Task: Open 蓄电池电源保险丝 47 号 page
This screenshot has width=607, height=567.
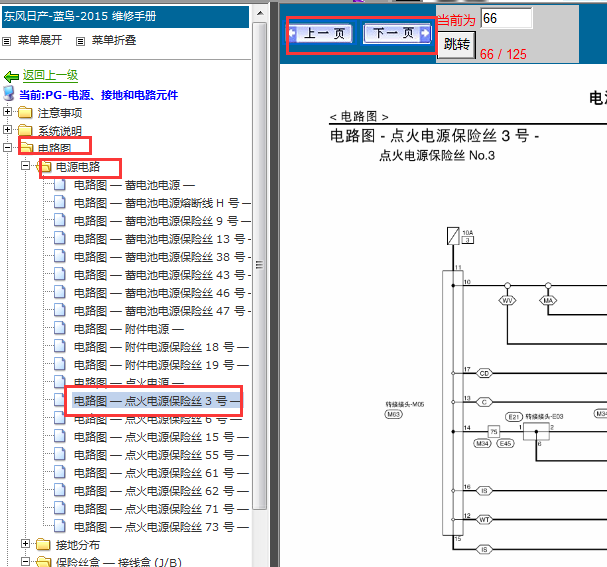Action: (x=162, y=311)
